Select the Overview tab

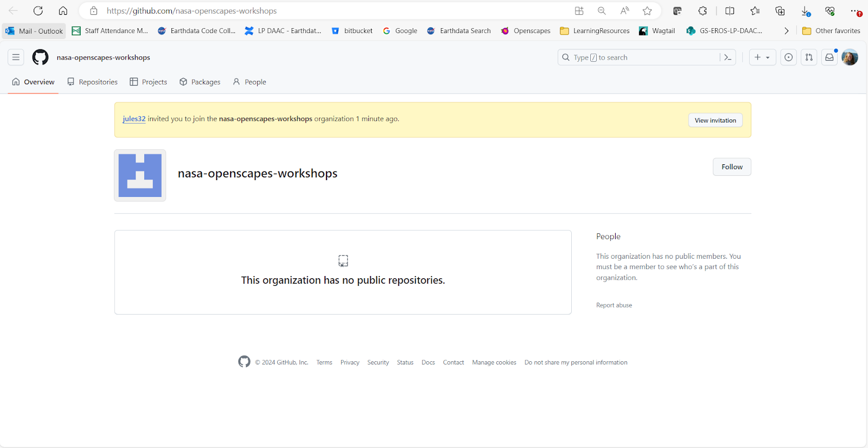33,82
